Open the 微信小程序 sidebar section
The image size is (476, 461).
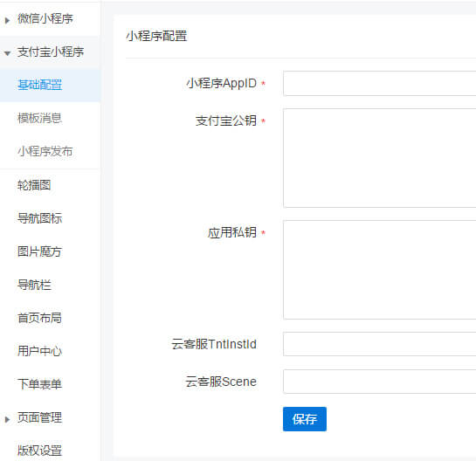45,19
